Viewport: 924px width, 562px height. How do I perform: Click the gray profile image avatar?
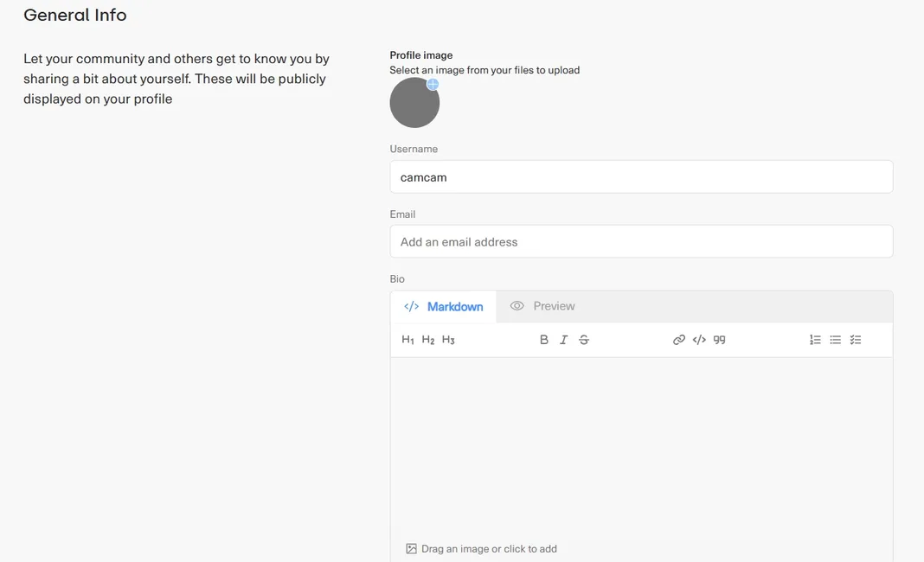click(x=414, y=105)
